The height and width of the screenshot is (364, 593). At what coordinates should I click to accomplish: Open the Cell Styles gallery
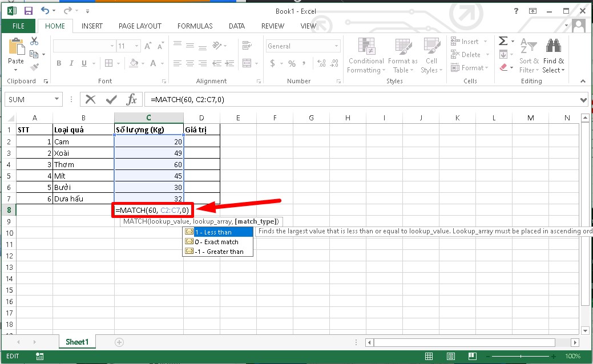(431, 55)
